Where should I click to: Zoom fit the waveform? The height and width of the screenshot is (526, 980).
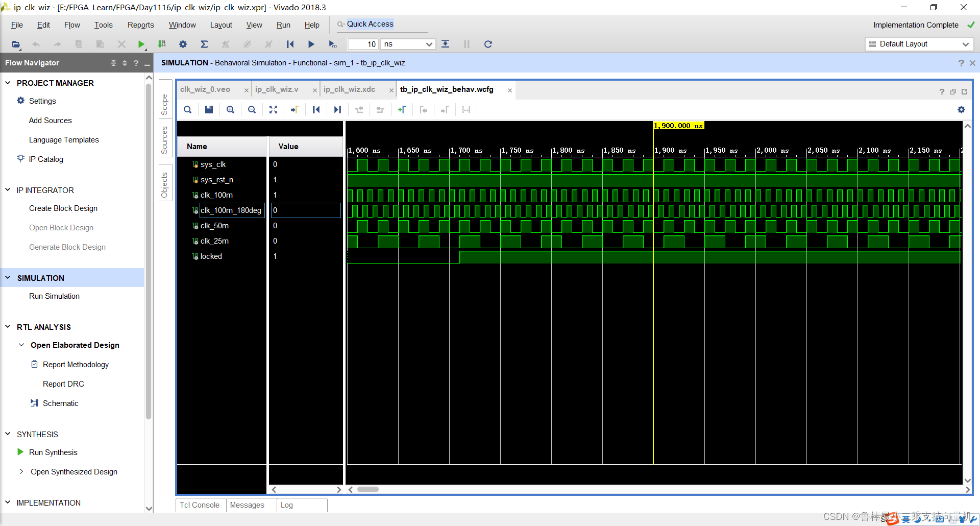pyautogui.click(x=273, y=110)
